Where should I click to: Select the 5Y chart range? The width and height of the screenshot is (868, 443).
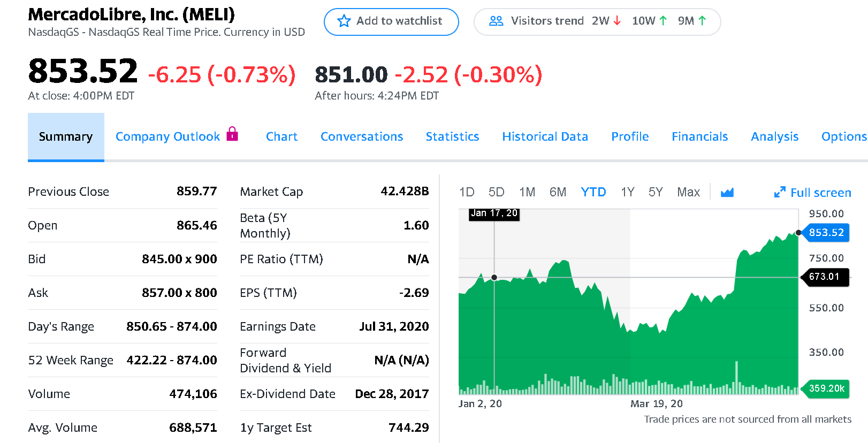655,192
